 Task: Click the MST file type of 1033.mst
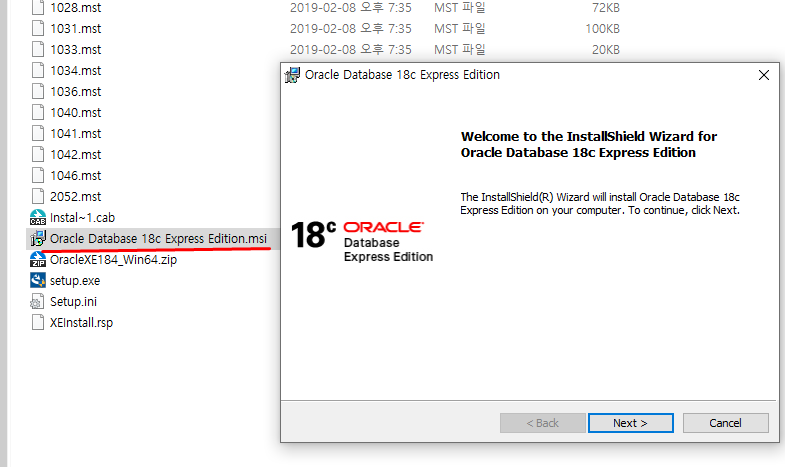point(460,50)
